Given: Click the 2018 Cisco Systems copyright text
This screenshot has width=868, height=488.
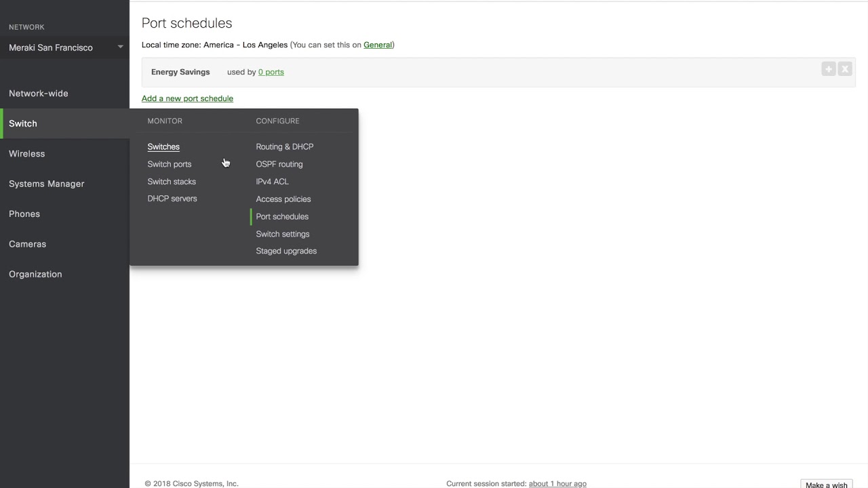Looking at the screenshot, I should pos(192,483).
